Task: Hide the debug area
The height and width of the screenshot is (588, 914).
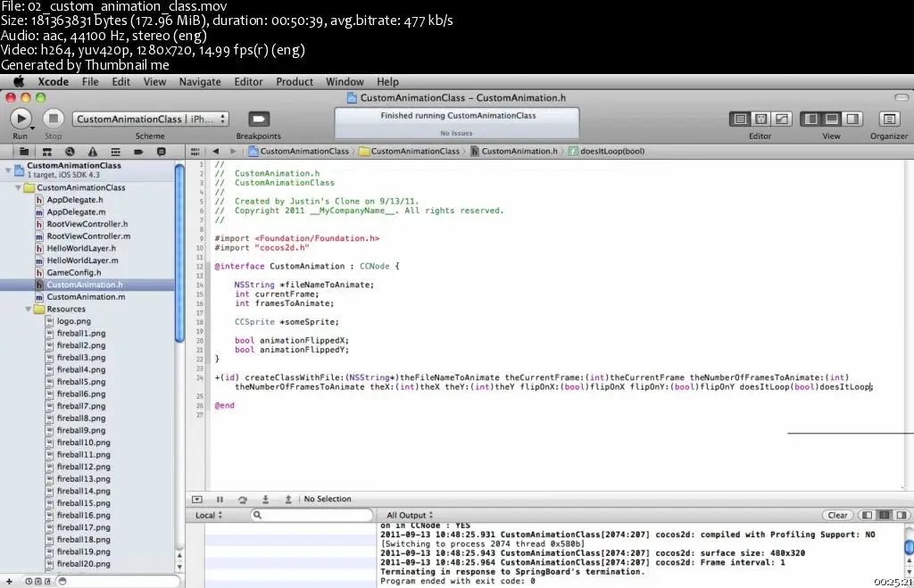Action: (x=197, y=500)
